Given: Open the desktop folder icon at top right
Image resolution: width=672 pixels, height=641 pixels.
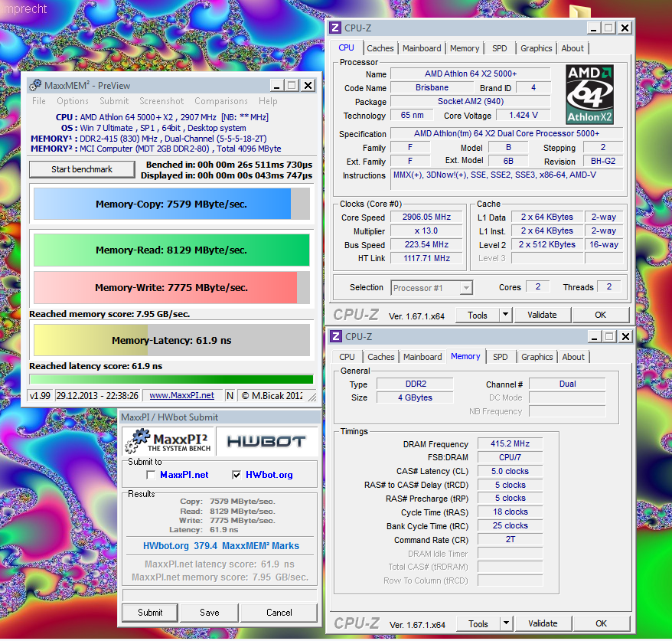Looking at the screenshot, I should (580, 11).
